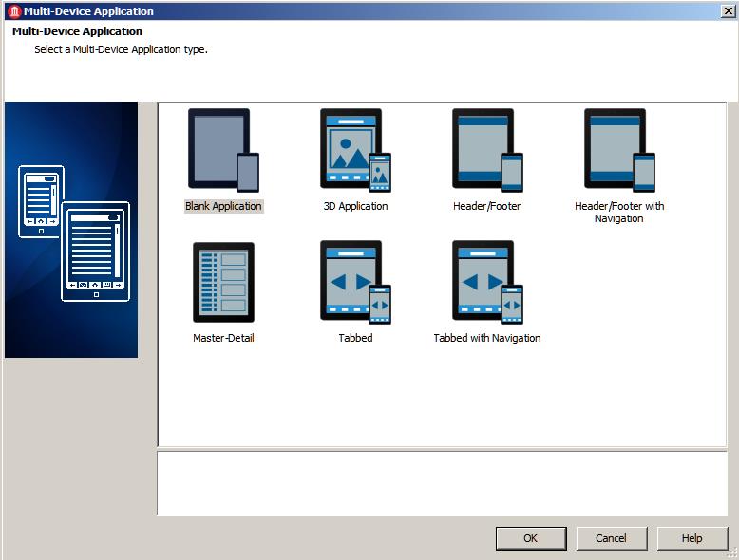The width and height of the screenshot is (739, 560).
Task: Choose the Master-Detail template icon
Action: click(223, 282)
